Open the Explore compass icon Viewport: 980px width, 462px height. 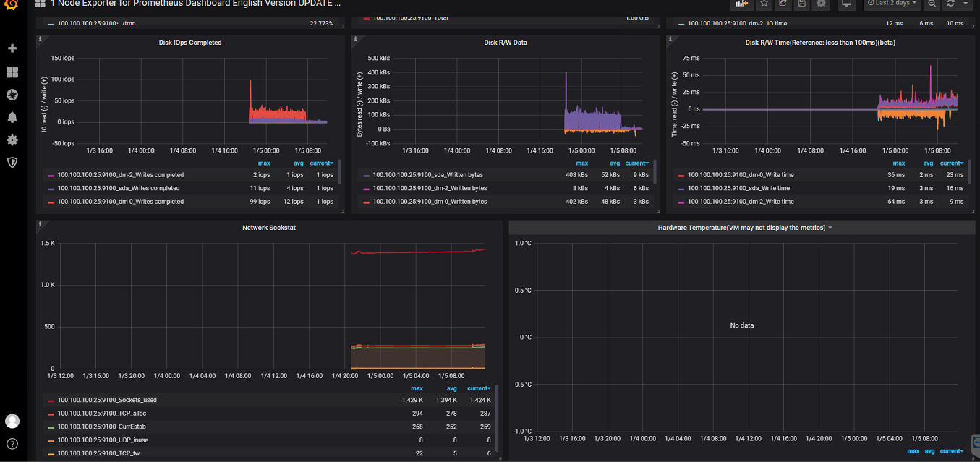[x=12, y=95]
